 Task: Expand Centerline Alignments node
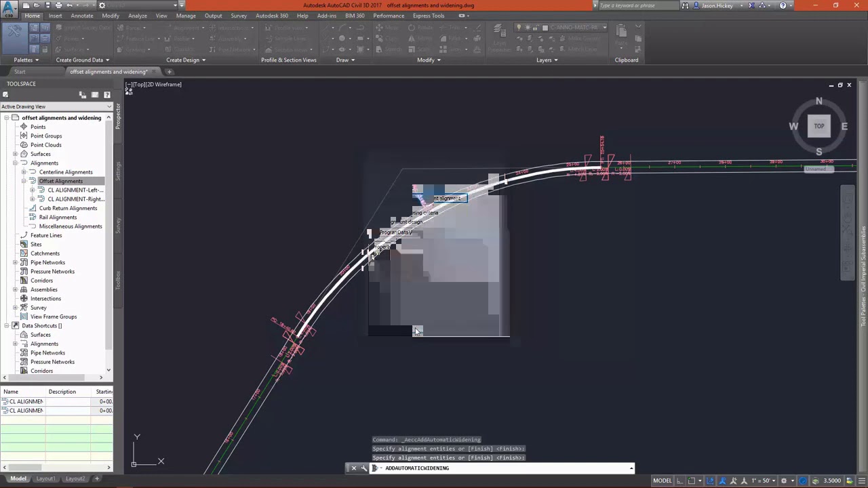[24, 172]
